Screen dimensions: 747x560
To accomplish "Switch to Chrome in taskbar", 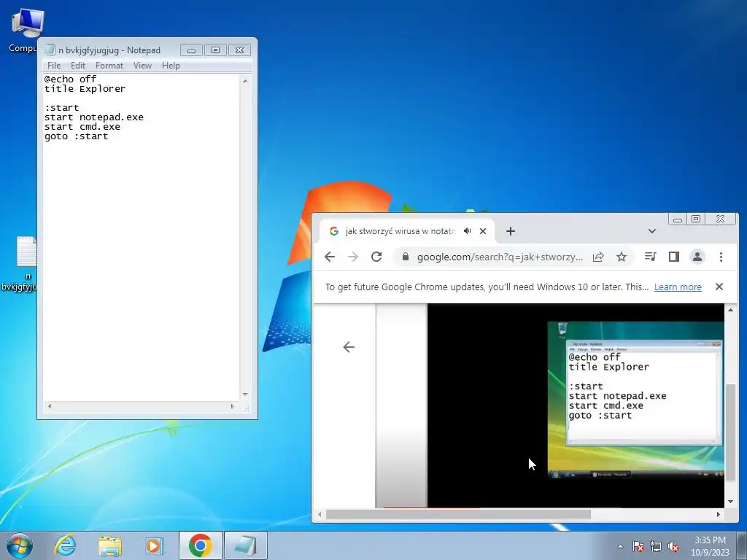I will pos(201,545).
